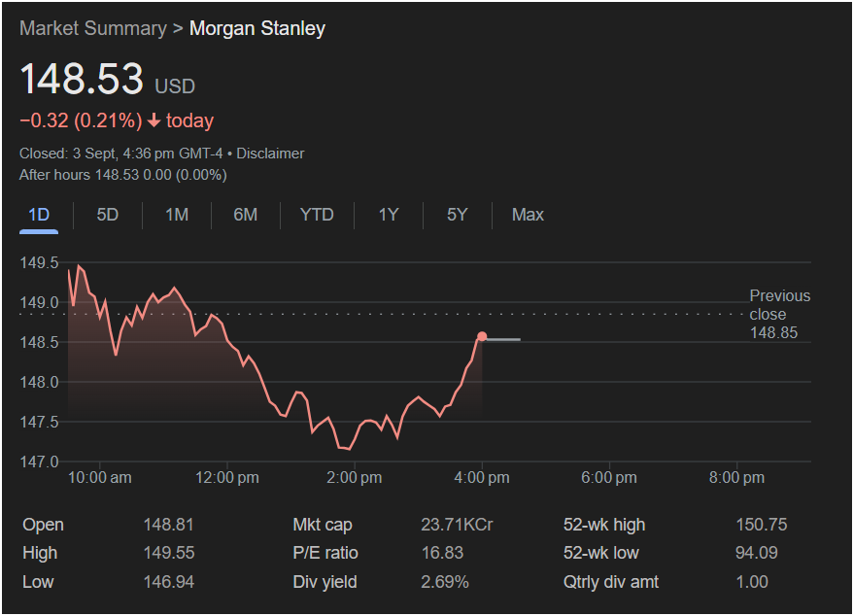Select the 1D time range tab
This screenshot has height=616, width=854.
point(39,215)
